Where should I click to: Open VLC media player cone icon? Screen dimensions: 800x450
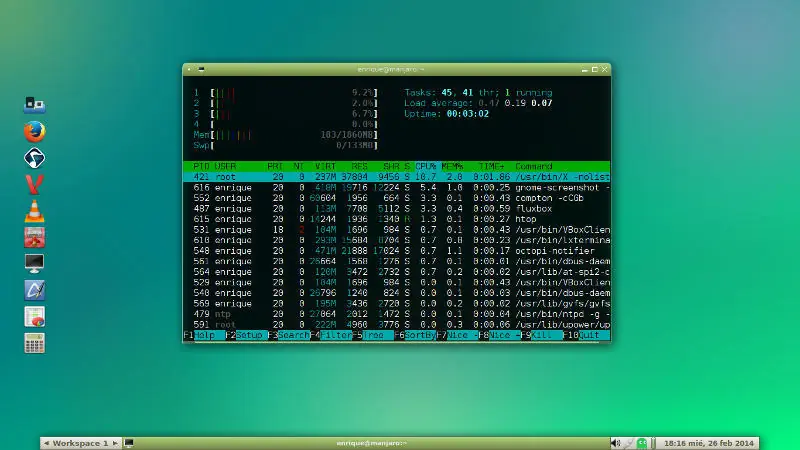click(x=35, y=211)
